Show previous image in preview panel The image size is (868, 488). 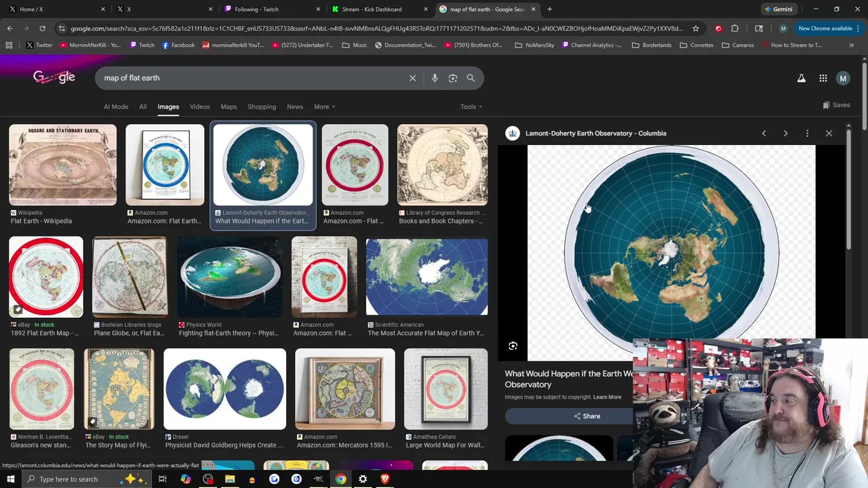click(x=764, y=134)
